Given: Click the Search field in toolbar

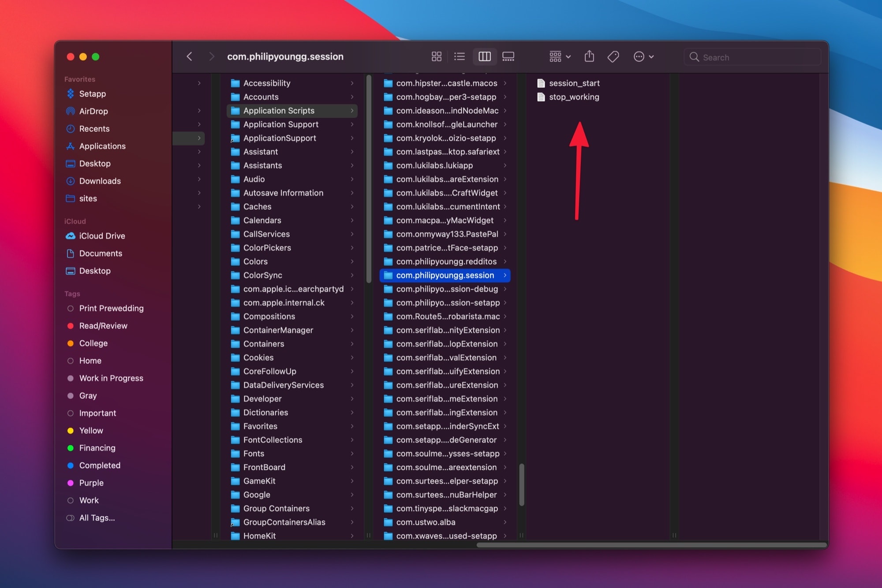Looking at the screenshot, I should click(754, 57).
